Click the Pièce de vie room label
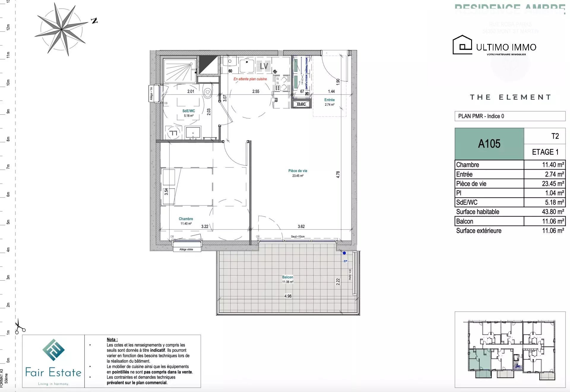Image resolution: width=570 pixels, height=392 pixels. click(x=297, y=171)
